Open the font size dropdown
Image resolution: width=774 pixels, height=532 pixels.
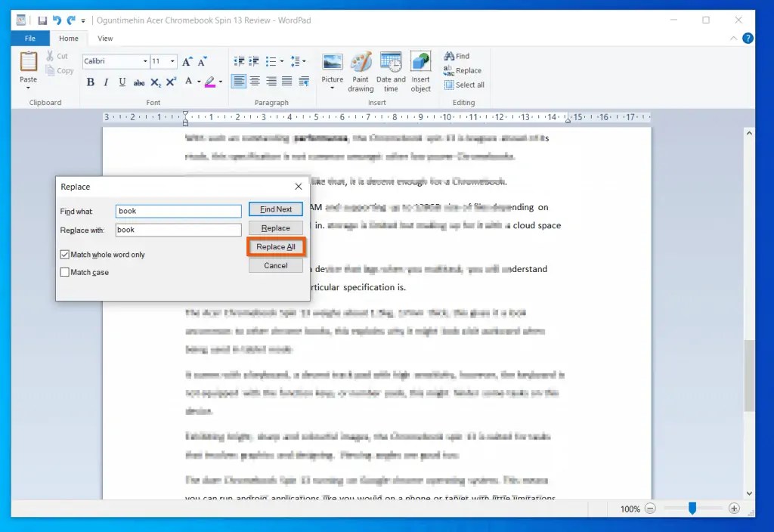click(172, 61)
